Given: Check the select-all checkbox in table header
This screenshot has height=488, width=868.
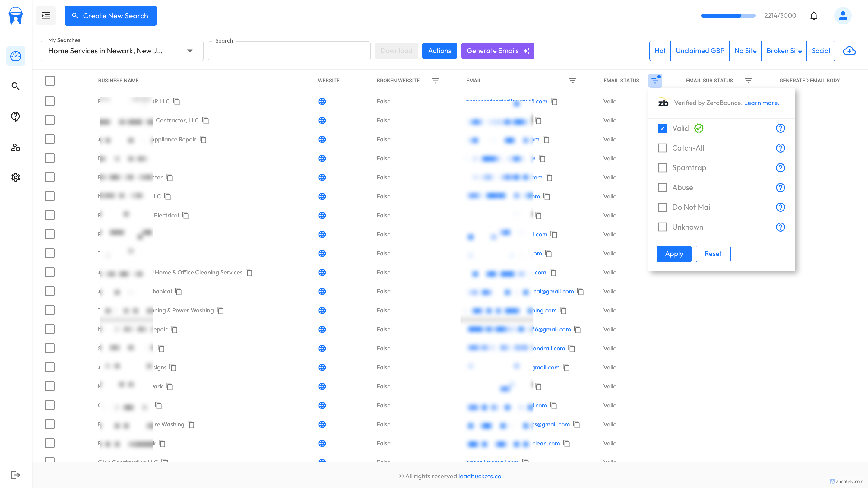Looking at the screenshot, I should pos(49,81).
